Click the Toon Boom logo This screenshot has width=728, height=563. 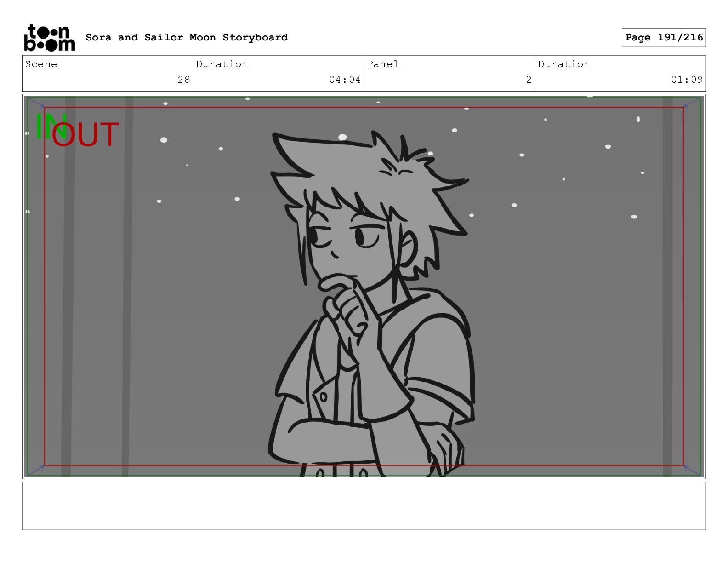tap(49, 38)
